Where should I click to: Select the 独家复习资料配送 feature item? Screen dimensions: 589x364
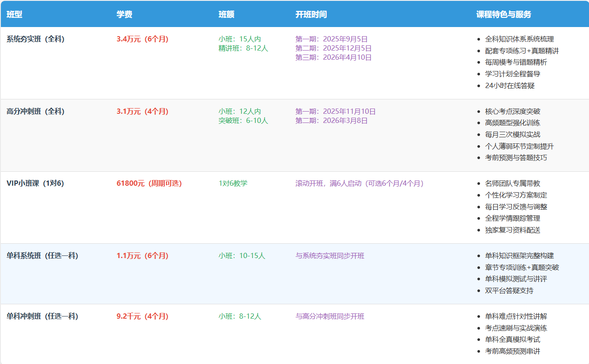tap(512, 230)
